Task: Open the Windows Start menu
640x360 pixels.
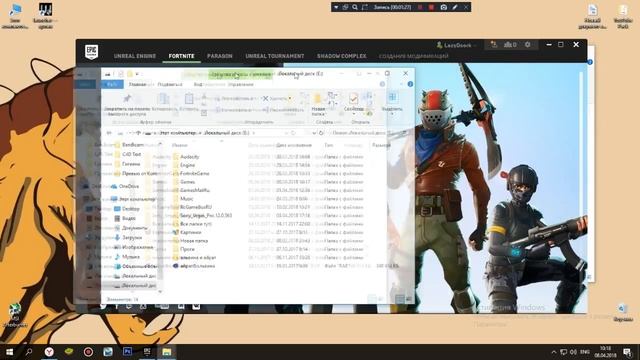Action: (9, 352)
